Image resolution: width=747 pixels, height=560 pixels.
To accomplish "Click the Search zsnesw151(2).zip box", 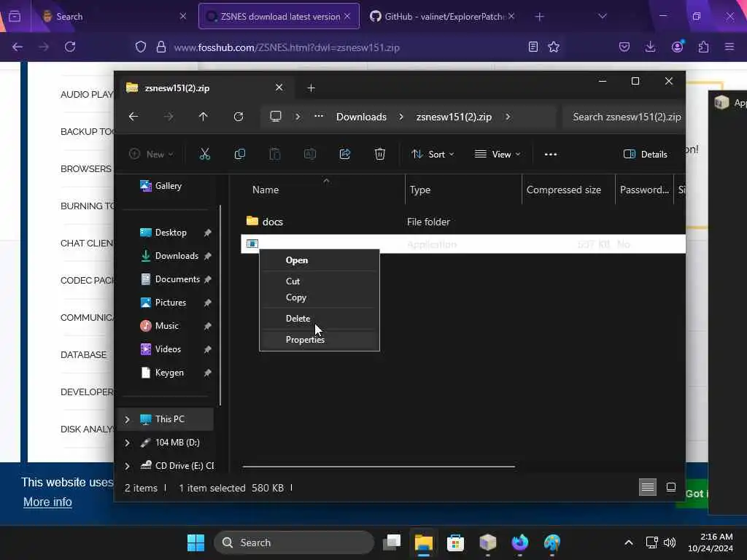I will click(x=623, y=117).
